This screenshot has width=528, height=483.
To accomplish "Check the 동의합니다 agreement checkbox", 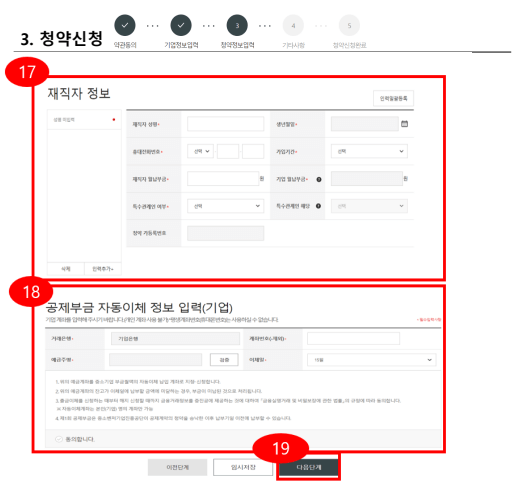I will tap(59, 439).
